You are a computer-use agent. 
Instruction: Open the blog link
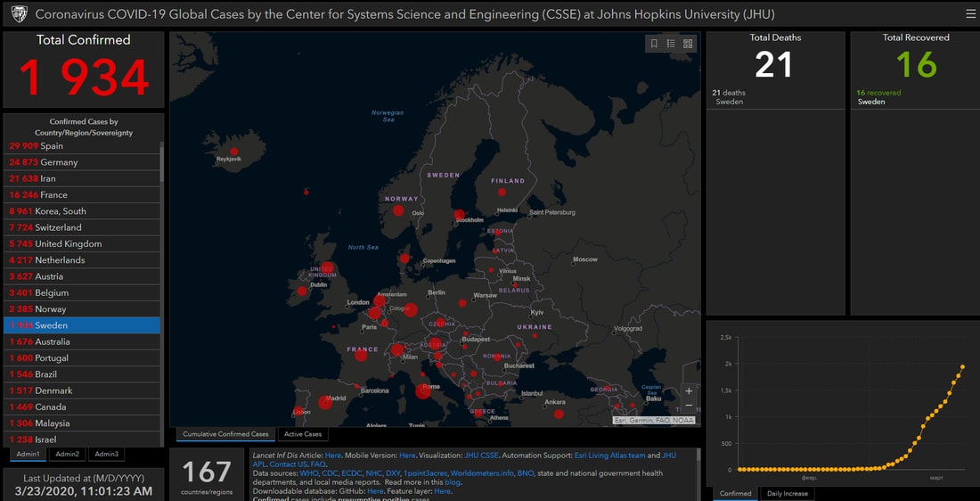pos(453,483)
